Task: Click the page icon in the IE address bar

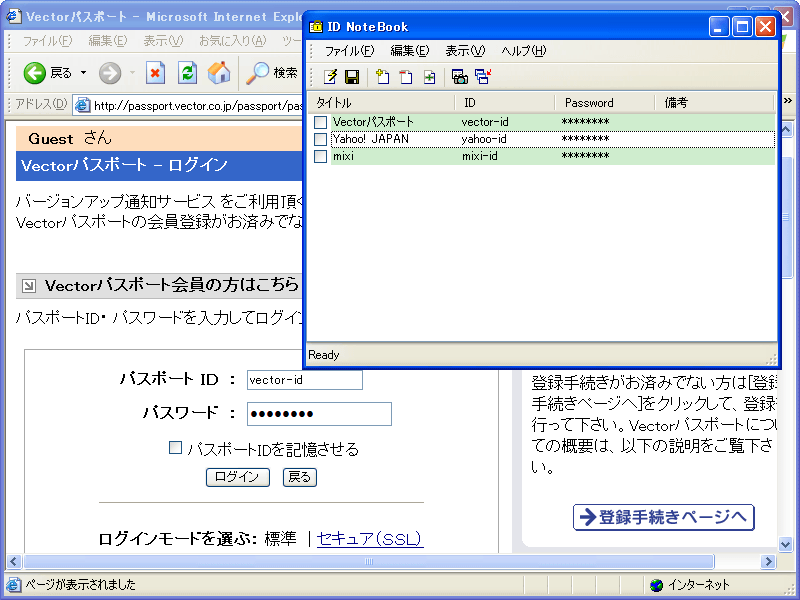Action: click(x=82, y=105)
